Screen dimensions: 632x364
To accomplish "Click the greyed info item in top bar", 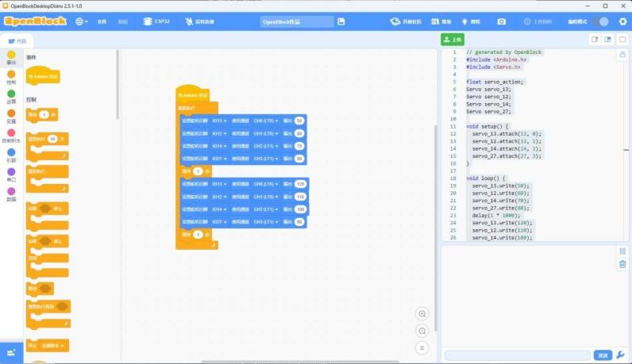I will [538, 21].
